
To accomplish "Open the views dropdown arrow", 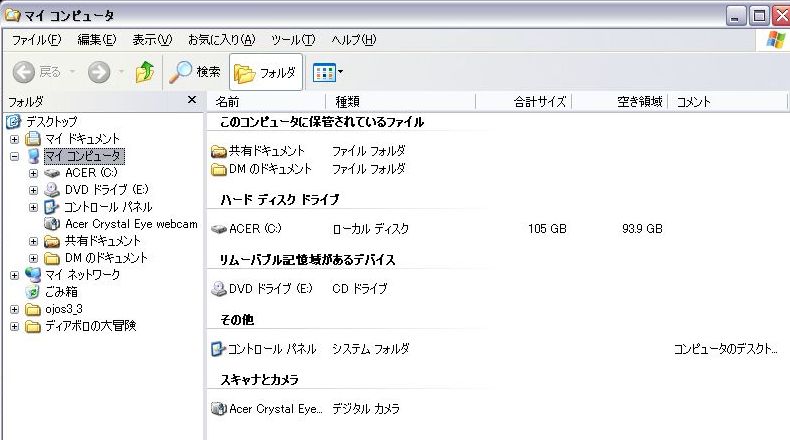I will click(x=341, y=72).
